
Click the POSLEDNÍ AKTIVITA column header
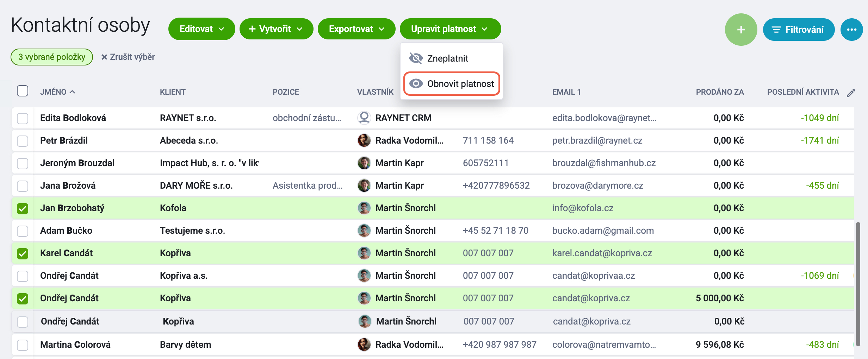803,92
